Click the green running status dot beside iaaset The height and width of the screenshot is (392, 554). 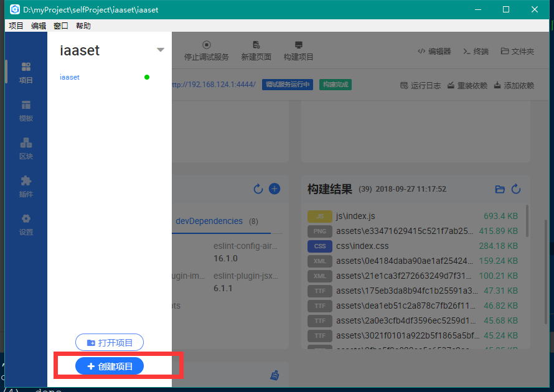(x=147, y=77)
